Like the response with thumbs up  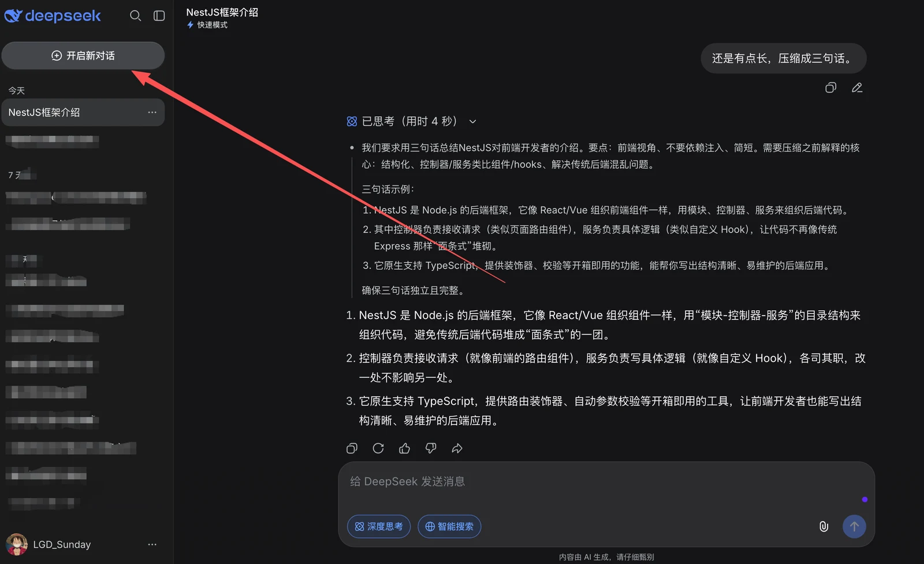[405, 448]
